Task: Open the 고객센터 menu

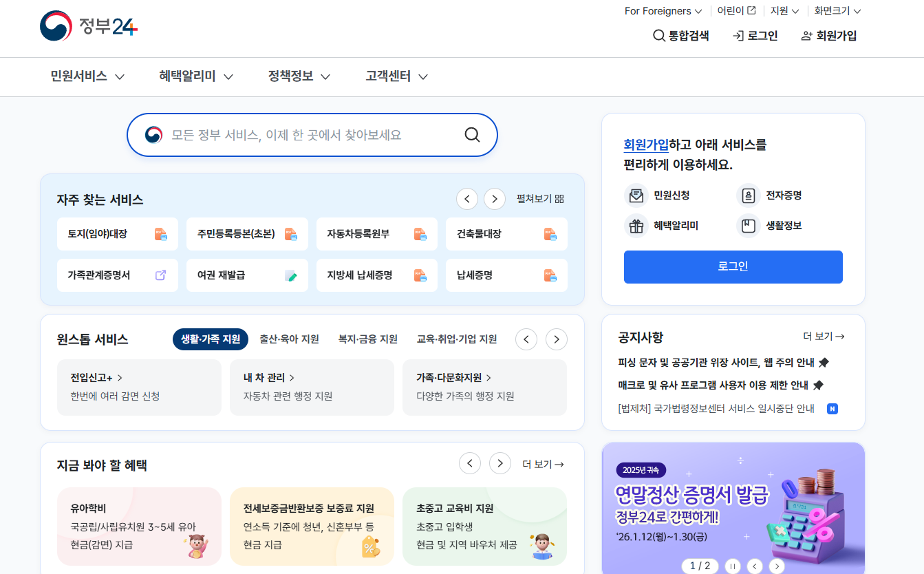Action: click(389, 76)
